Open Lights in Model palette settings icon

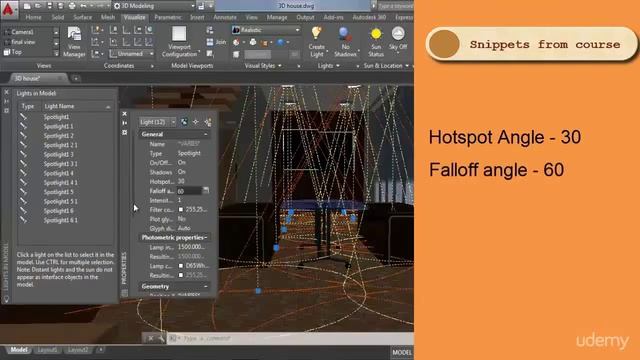[7, 111]
